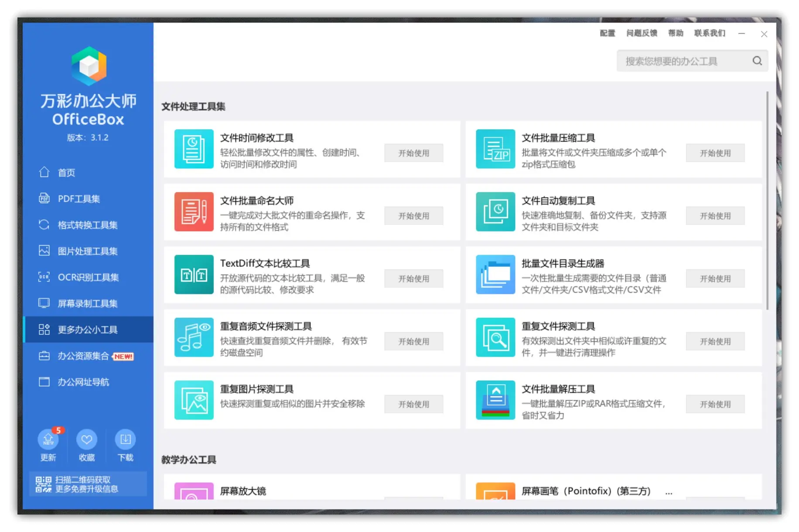Screen dimensions: 799x532
Task: Click the update icon with badge 5
Action: (x=48, y=440)
